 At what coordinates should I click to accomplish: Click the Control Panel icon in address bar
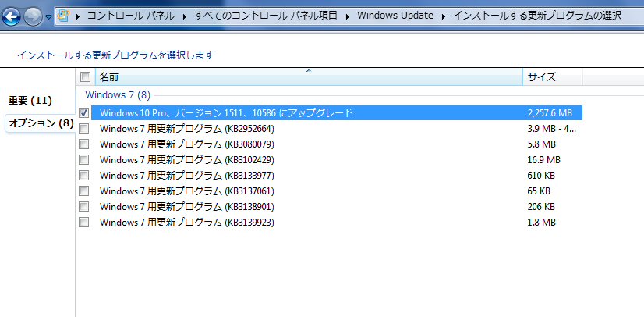click(64, 16)
